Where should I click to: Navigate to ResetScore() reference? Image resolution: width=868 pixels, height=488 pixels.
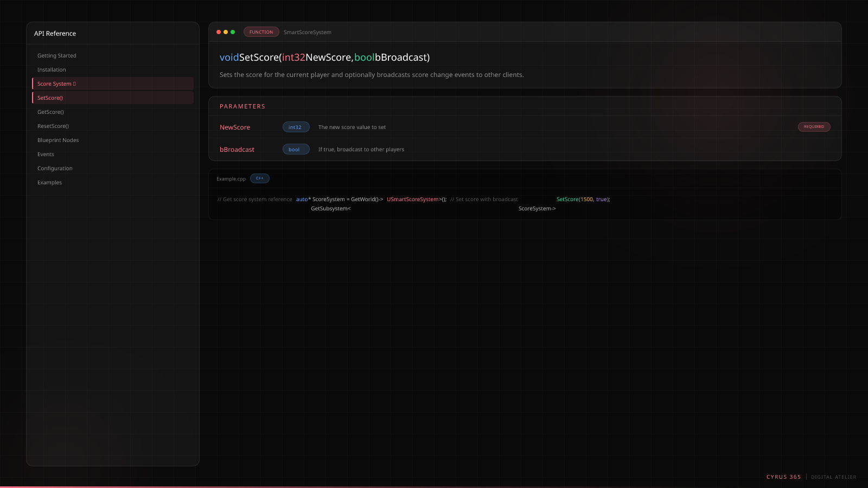pyautogui.click(x=53, y=126)
